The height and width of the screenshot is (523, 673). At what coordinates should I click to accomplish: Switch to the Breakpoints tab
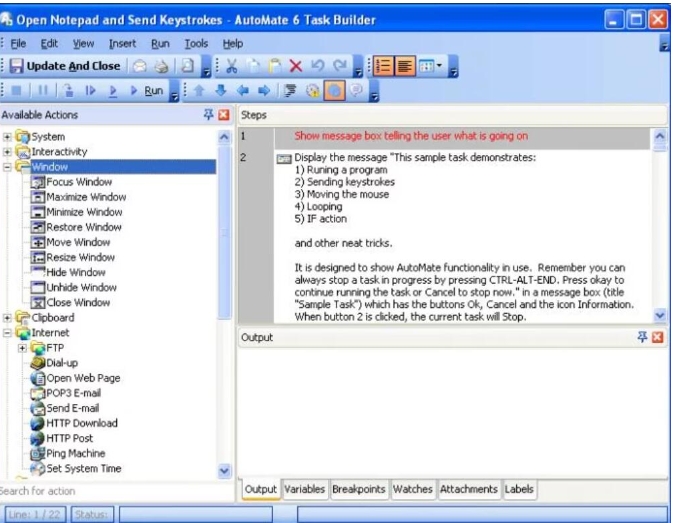click(x=358, y=489)
